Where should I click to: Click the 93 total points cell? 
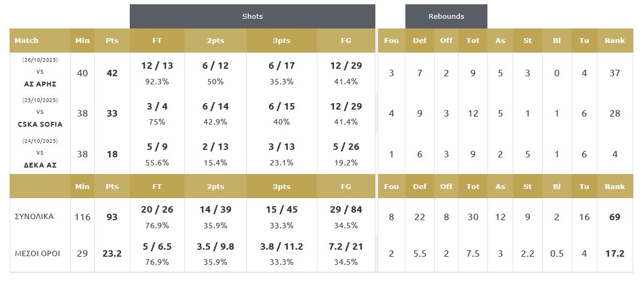[112, 217]
